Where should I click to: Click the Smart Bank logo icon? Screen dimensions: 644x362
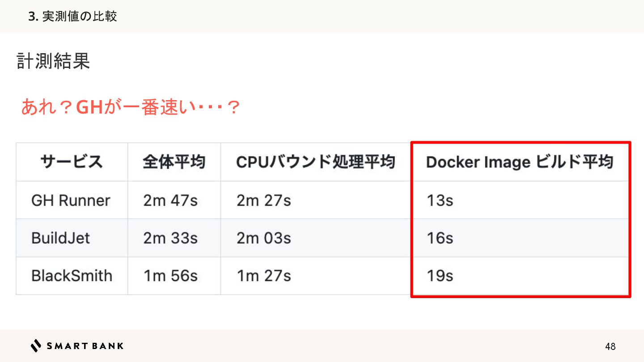[36, 345]
